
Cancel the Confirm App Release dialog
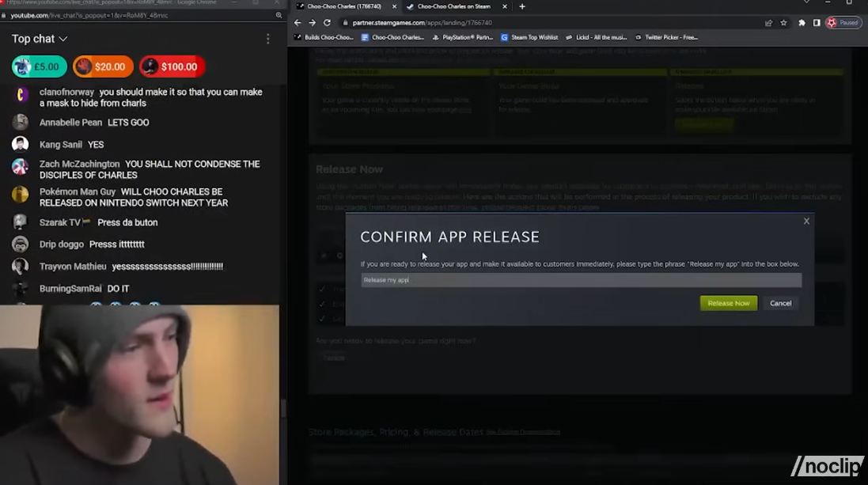[780, 303]
